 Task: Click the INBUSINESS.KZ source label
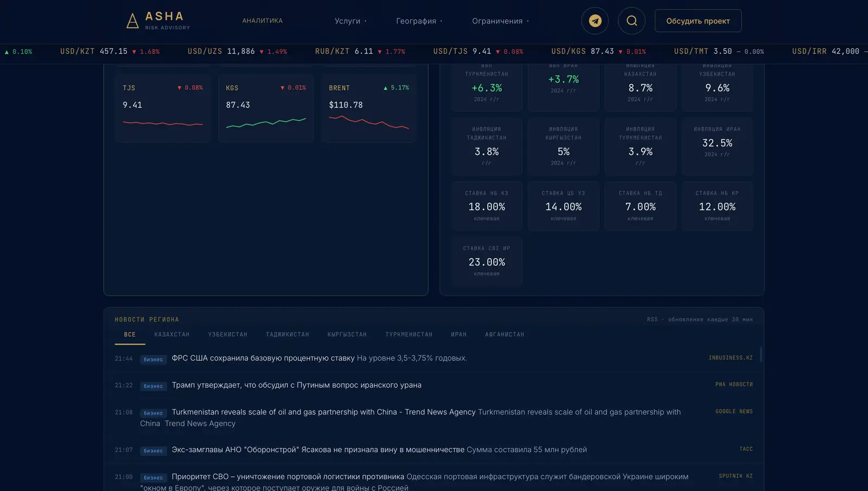pos(731,358)
